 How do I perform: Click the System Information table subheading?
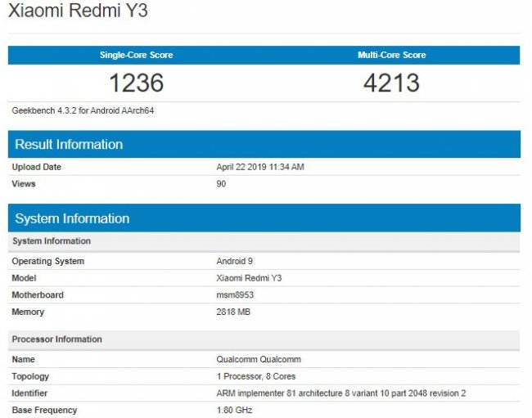51,241
